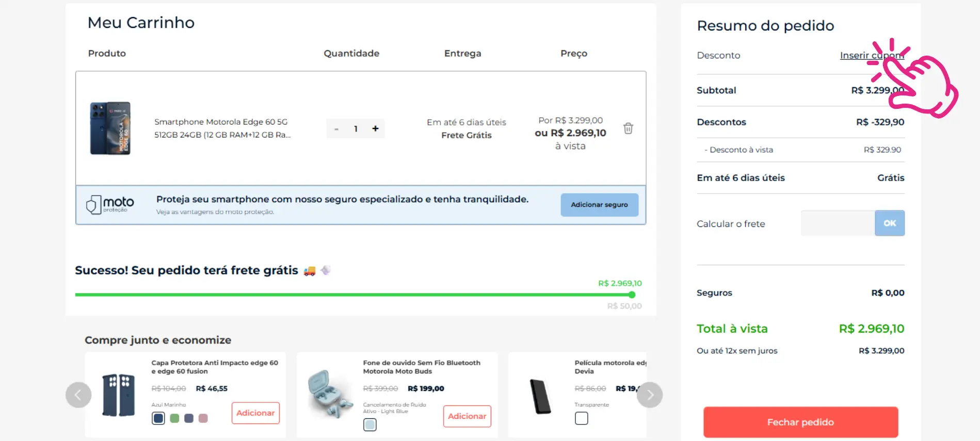Select pink color swatch for the case

[x=203, y=418]
